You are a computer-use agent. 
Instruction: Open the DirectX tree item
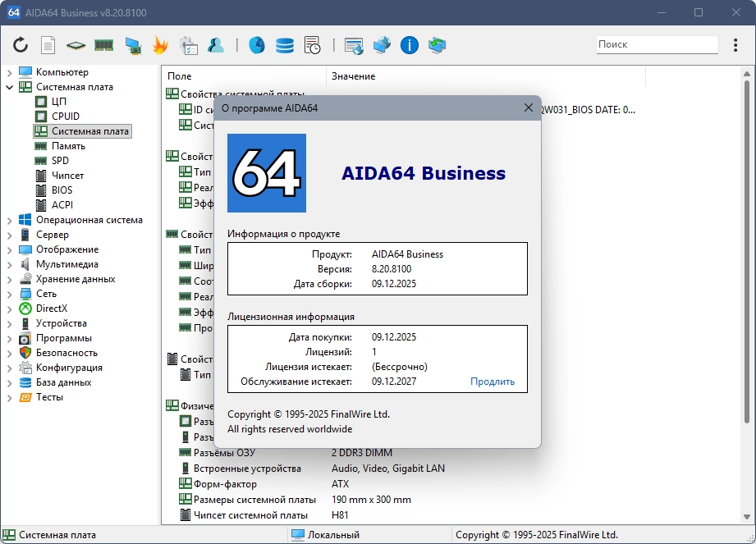pos(52,309)
